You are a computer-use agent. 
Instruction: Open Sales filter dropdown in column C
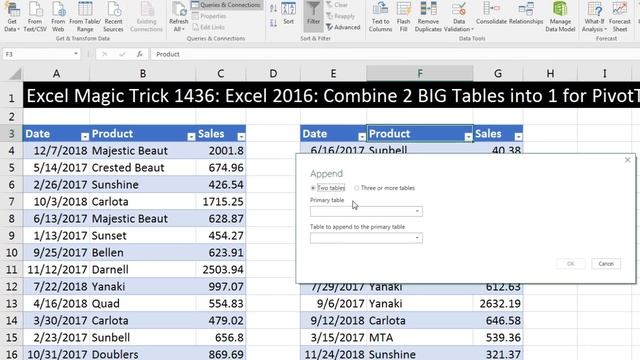point(241,137)
